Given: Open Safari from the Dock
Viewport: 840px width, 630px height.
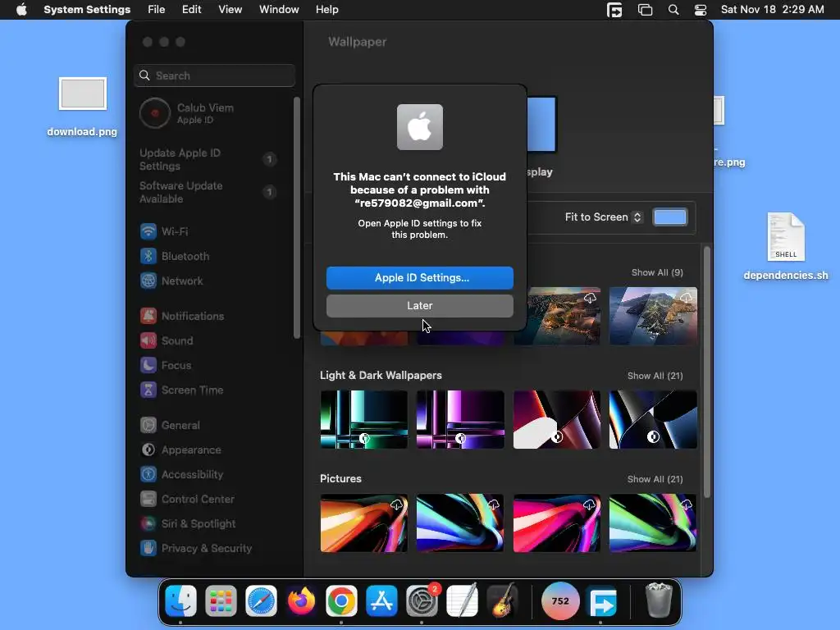Looking at the screenshot, I should click(261, 600).
